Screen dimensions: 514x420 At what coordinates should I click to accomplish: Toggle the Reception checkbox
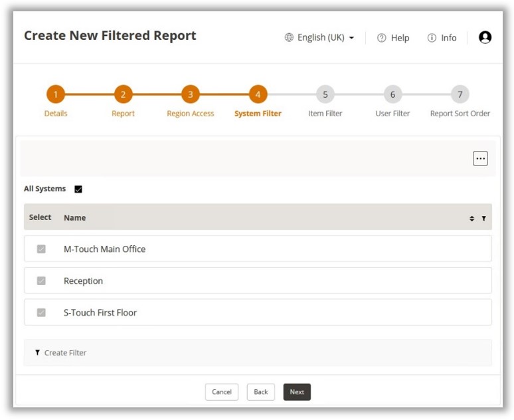click(x=41, y=281)
